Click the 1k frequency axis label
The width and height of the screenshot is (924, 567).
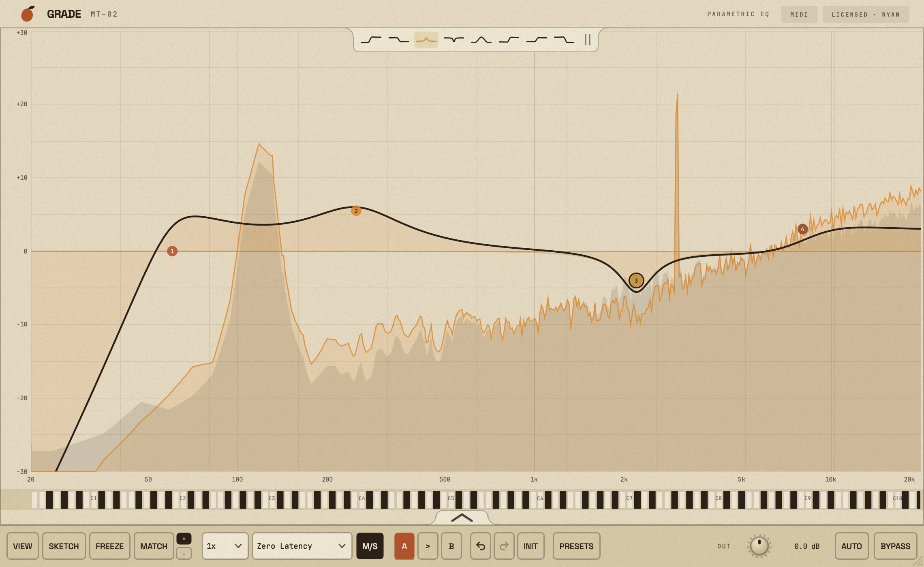coord(534,480)
